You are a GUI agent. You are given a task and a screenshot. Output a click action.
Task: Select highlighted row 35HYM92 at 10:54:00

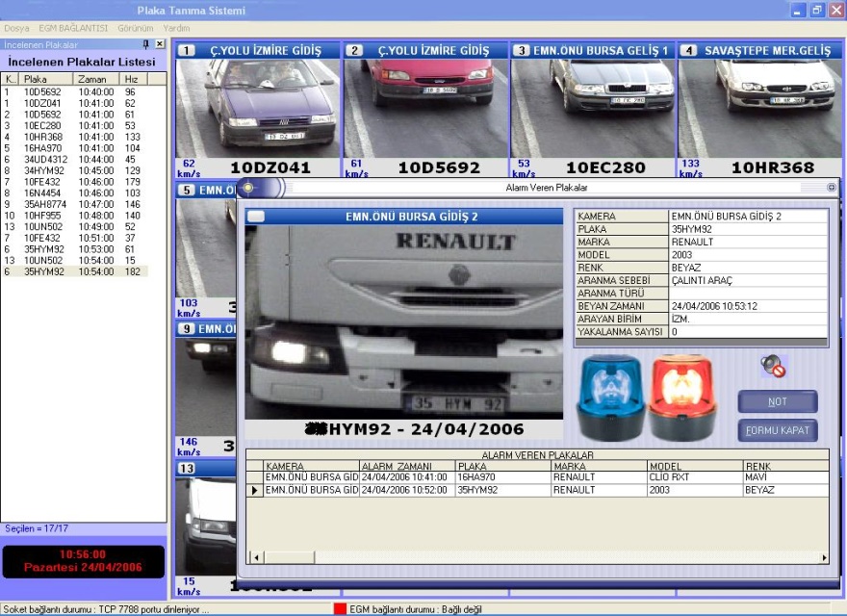coord(74,271)
